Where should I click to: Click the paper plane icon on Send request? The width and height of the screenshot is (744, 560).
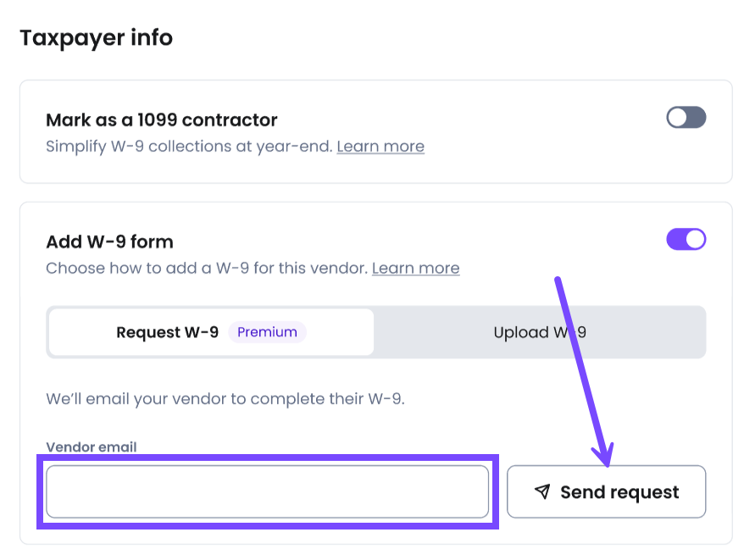[542, 491]
